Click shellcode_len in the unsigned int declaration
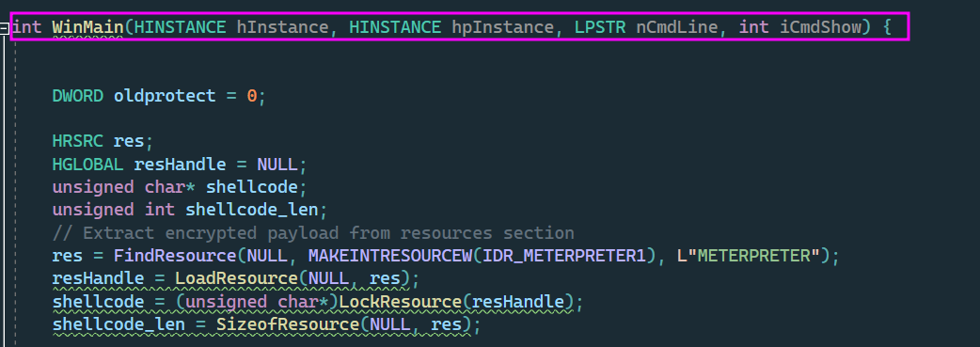The width and height of the screenshot is (980, 347). pyautogui.click(x=252, y=210)
